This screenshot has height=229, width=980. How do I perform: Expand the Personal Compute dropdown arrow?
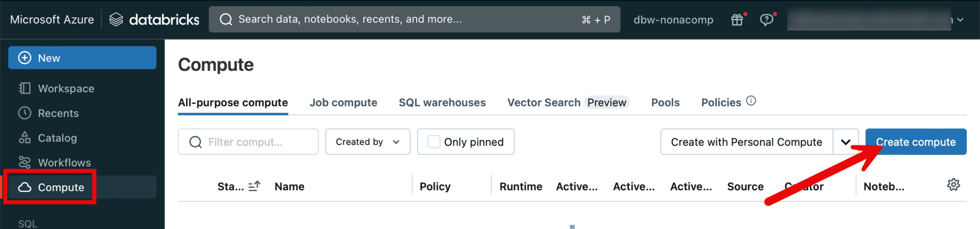point(846,142)
